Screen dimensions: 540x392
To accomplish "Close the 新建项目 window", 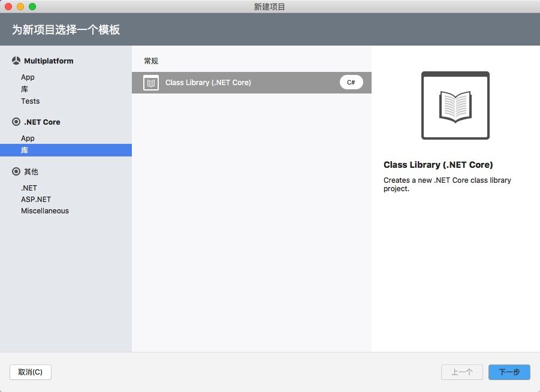I will click(x=8, y=7).
